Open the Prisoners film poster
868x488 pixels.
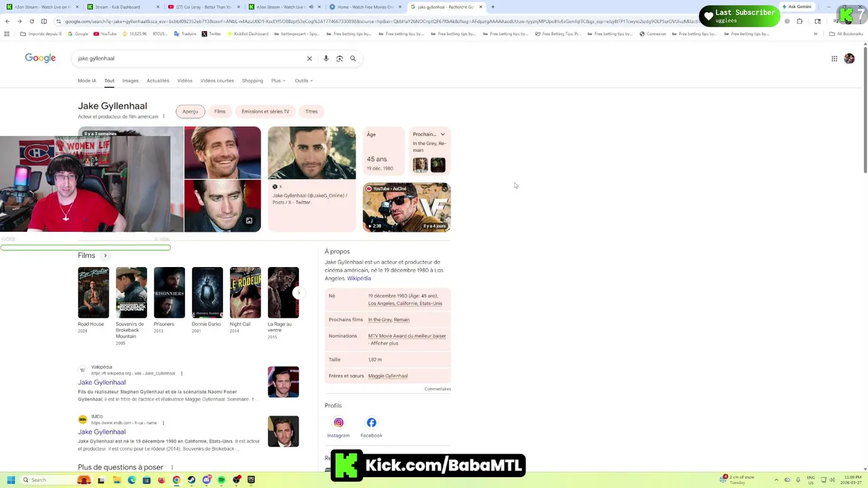169,292
